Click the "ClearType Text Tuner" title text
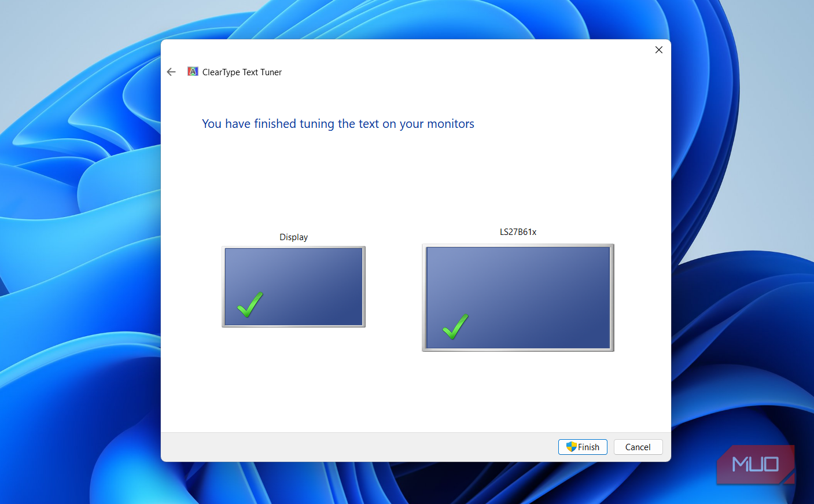Image resolution: width=814 pixels, height=504 pixels. pyautogui.click(x=242, y=72)
